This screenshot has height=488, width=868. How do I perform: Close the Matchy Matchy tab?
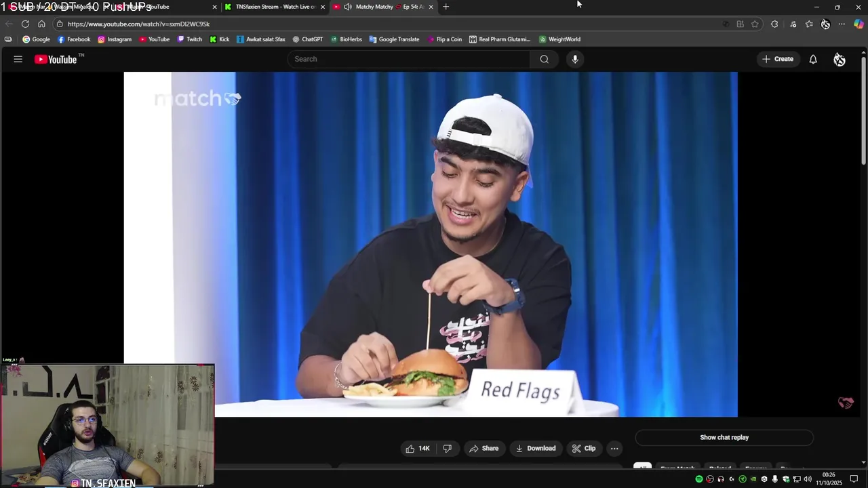431,7
